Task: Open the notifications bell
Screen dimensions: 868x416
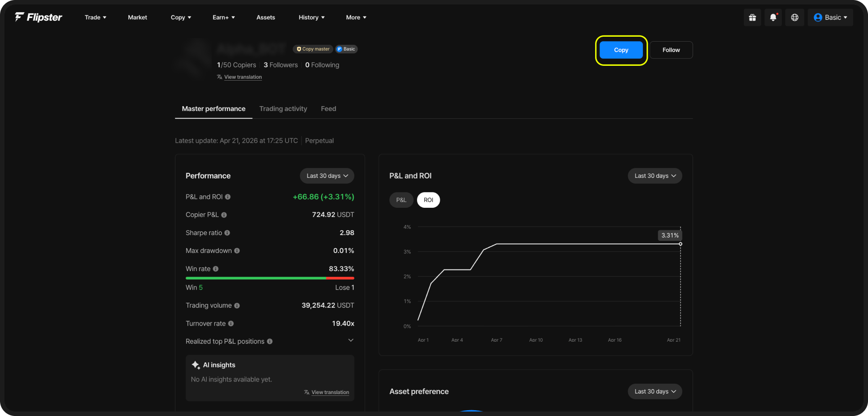Action: coord(773,17)
